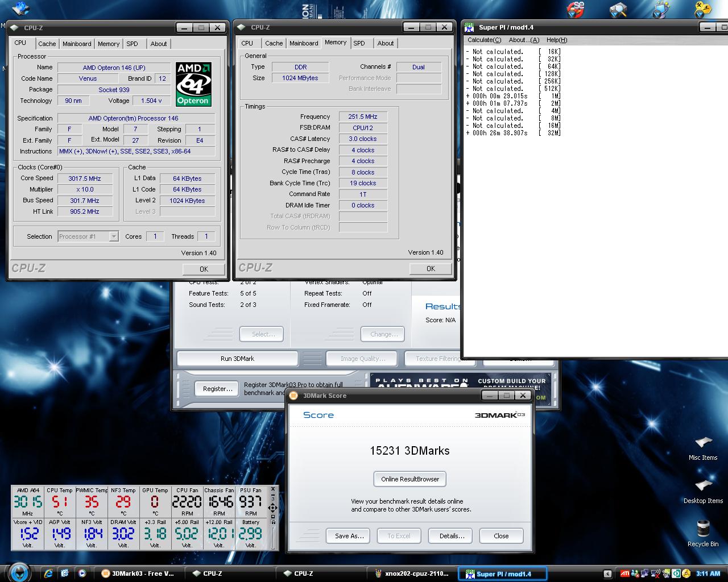Viewport: 728px width, 582px height.
Task: Click the ATI tray icon
Action: [624, 573]
